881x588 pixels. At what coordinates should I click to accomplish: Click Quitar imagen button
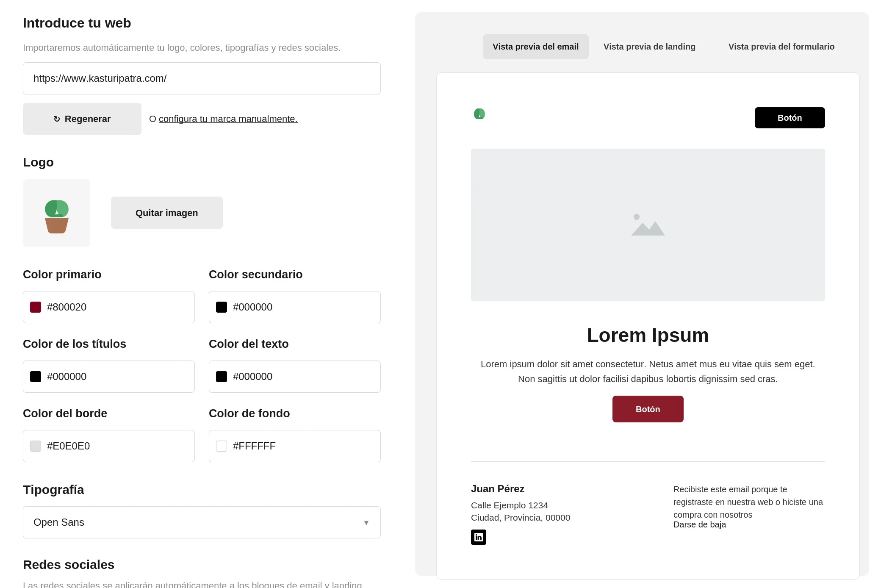166,213
